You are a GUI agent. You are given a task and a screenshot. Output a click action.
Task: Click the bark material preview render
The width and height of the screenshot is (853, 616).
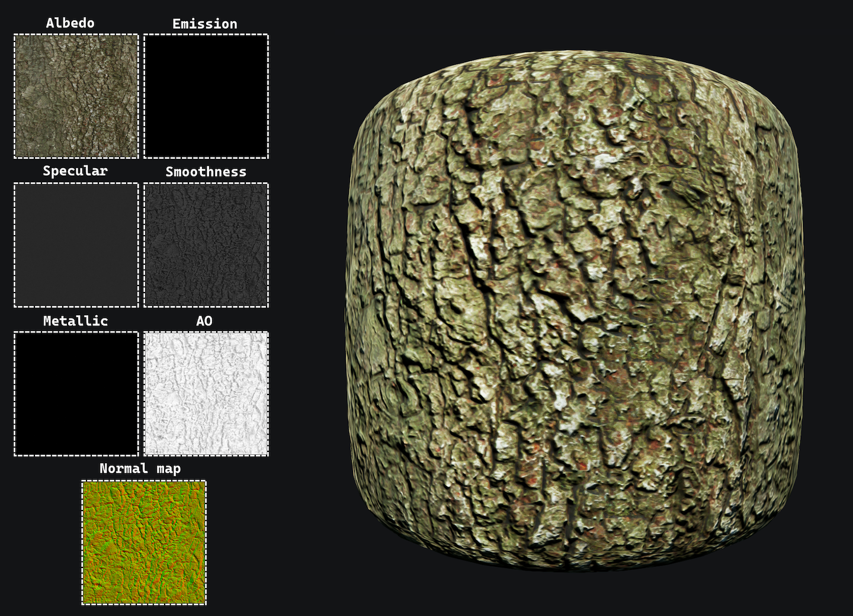click(x=575, y=310)
